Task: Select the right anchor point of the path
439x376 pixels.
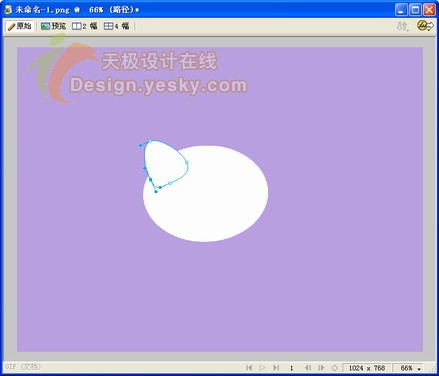Action: pos(186,163)
